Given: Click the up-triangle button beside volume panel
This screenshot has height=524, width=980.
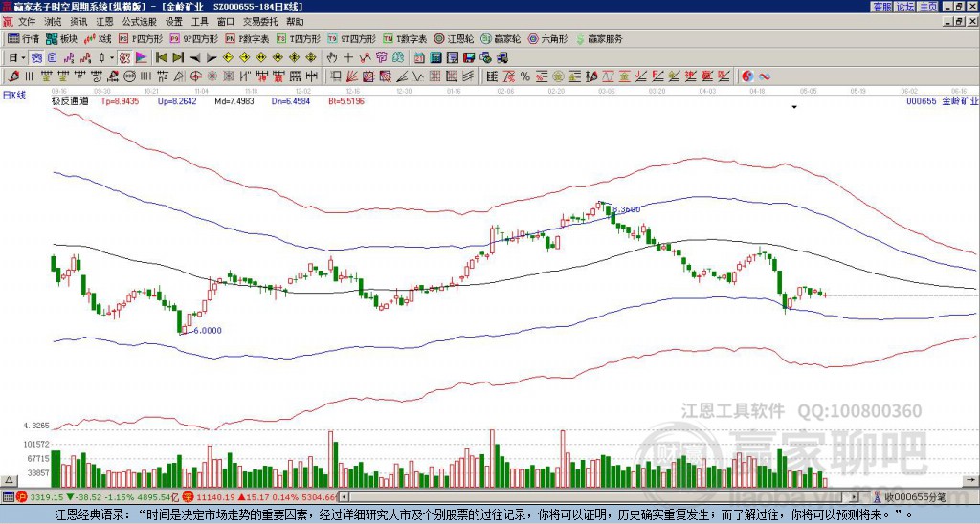Looking at the screenshot, I should (9, 481).
